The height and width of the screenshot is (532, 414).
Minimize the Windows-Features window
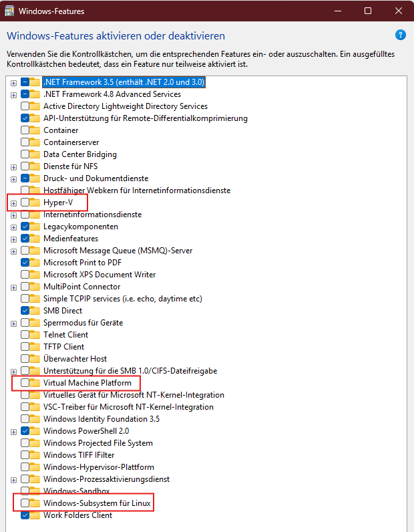338,11
